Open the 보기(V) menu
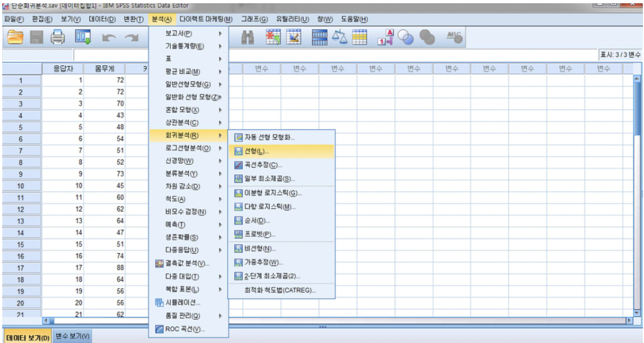Viewport: 644px width, 343px height. tap(70, 19)
